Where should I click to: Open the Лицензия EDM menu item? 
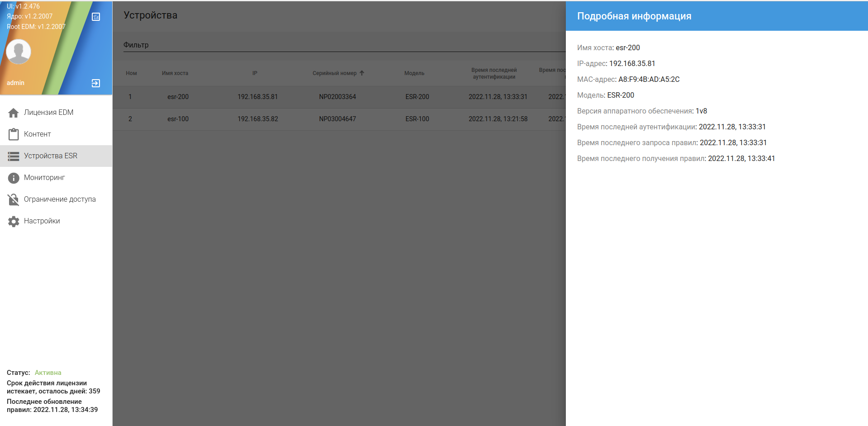tap(56, 113)
